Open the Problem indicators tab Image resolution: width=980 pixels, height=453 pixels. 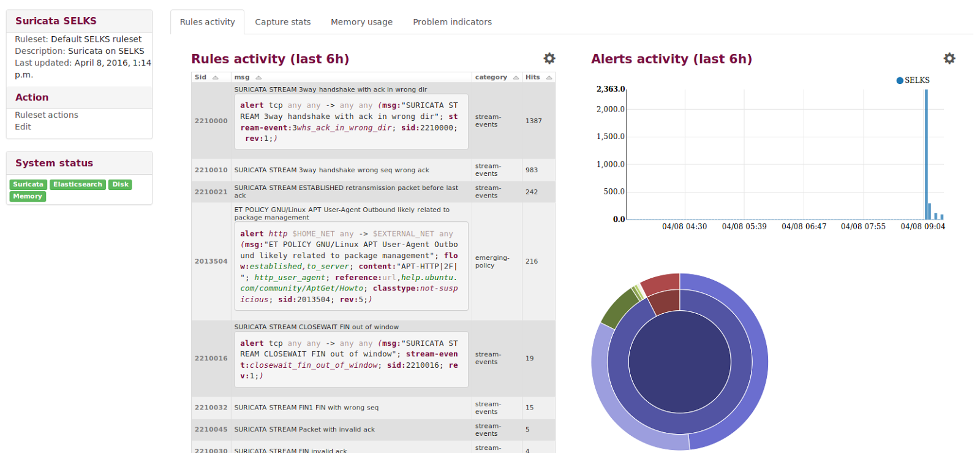point(452,22)
